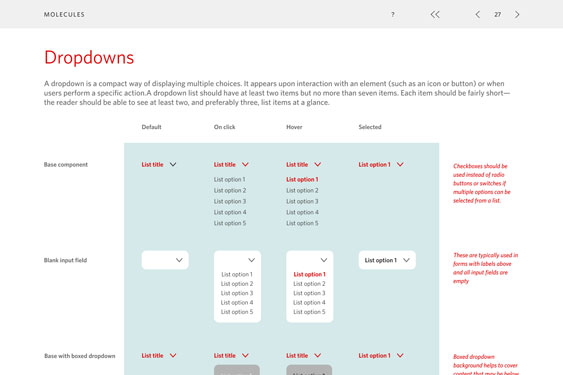
Task: Collapse the On click blank input dropdown chevron
Action: click(x=251, y=260)
